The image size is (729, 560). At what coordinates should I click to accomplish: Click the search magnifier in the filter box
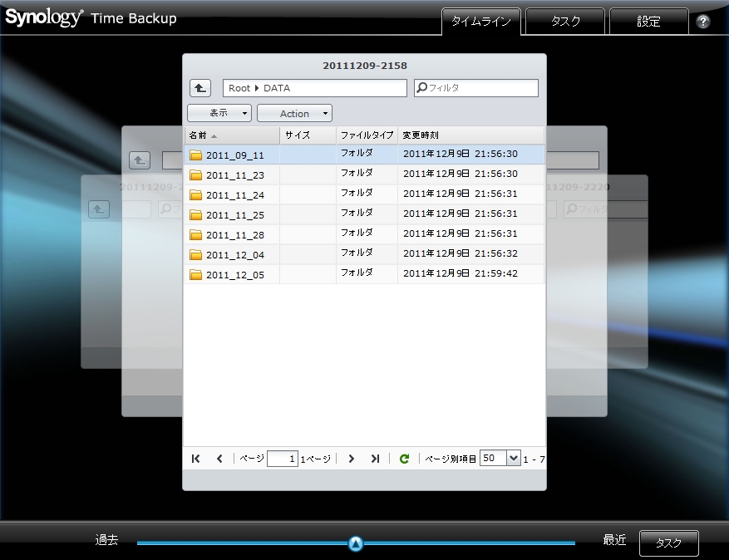(x=421, y=87)
